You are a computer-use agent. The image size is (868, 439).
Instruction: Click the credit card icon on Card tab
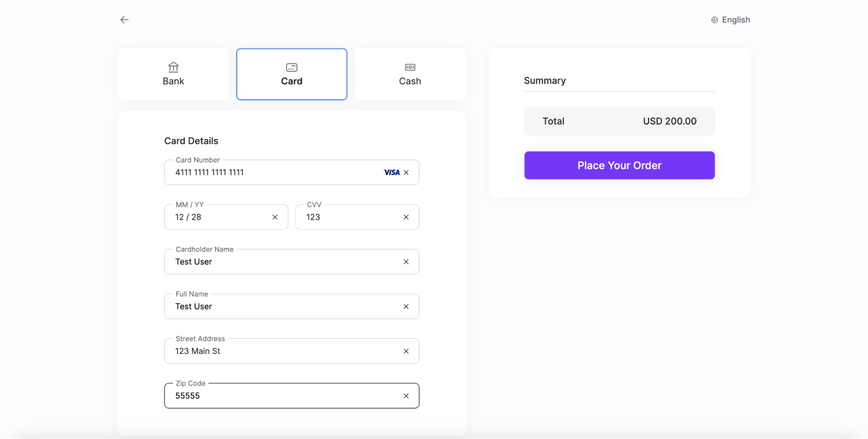click(x=291, y=67)
